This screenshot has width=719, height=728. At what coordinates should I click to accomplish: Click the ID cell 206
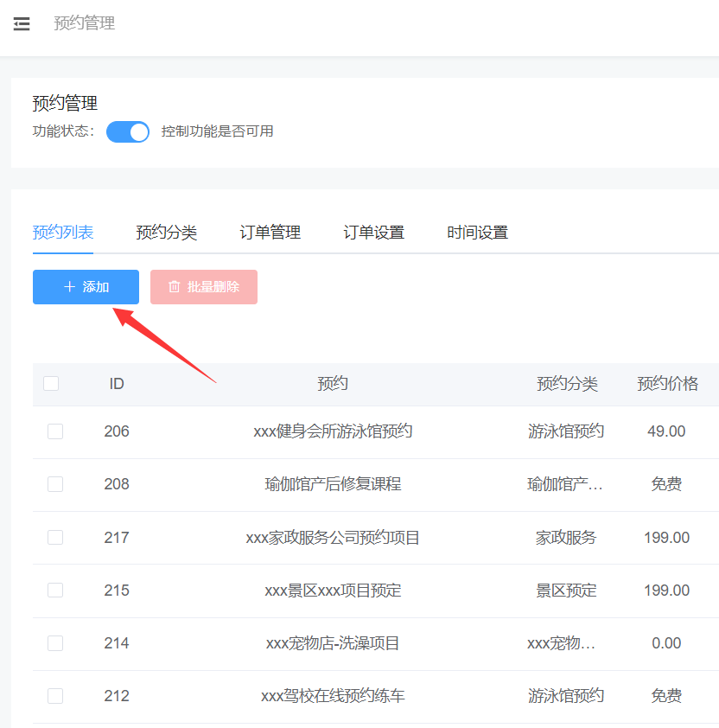[x=117, y=431]
